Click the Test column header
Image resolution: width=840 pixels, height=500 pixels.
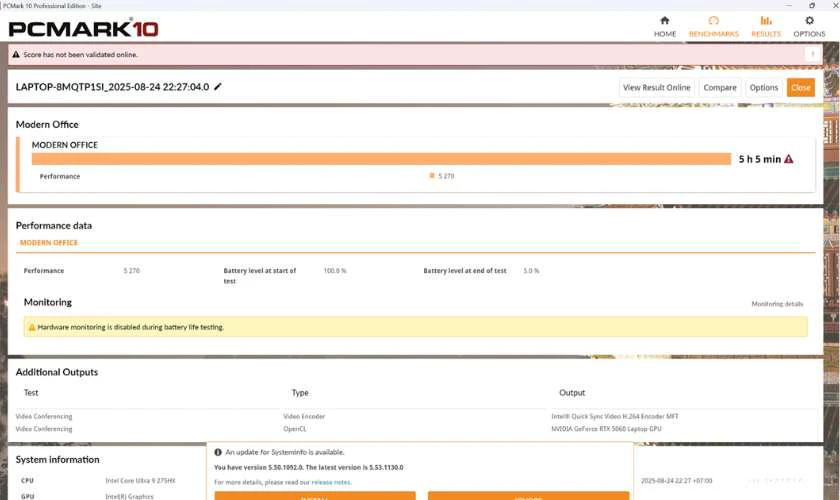31,393
